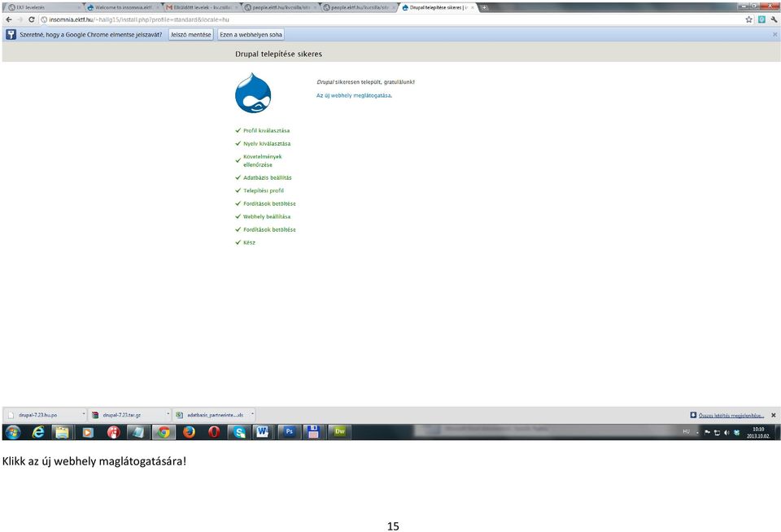Open Windows Explorer folder on taskbar

point(62,432)
